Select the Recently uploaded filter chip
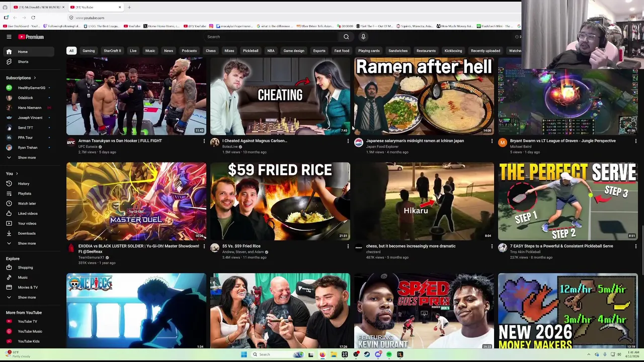The width and height of the screenshot is (644, 362). [x=486, y=51]
